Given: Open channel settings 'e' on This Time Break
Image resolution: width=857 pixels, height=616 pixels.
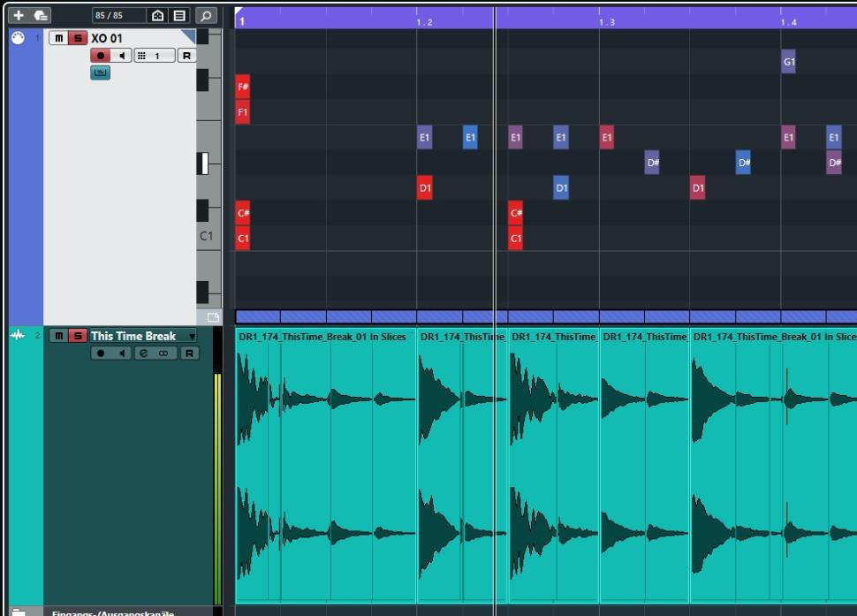Looking at the screenshot, I should coord(143,353).
